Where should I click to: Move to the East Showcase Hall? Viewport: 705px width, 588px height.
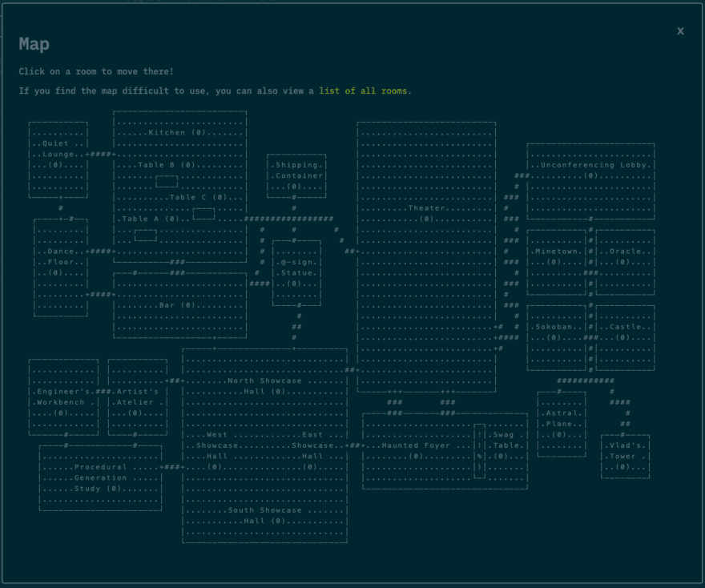pyautogui.click(x=312, y=451)
